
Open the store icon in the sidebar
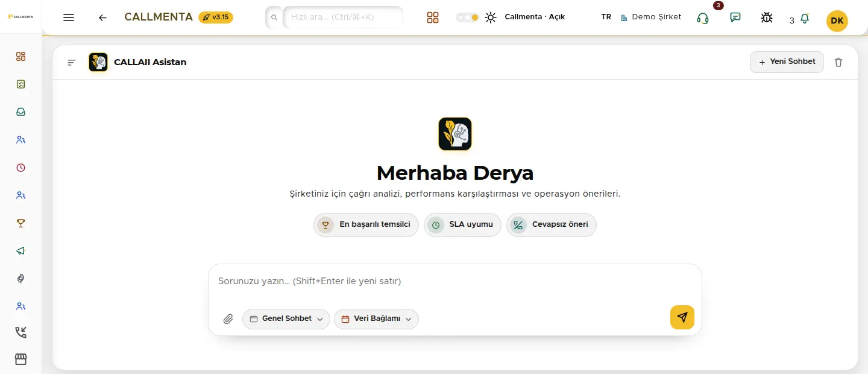[x=21, y=360]
